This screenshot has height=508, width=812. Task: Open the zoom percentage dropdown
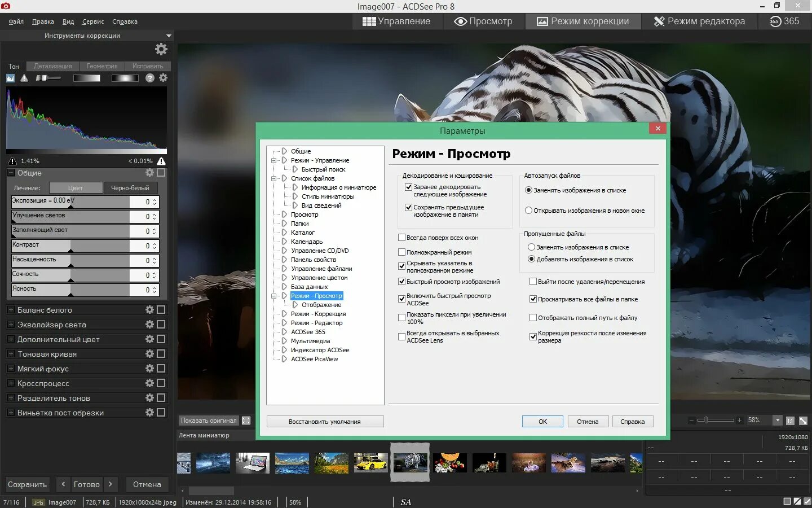(778, 421)
